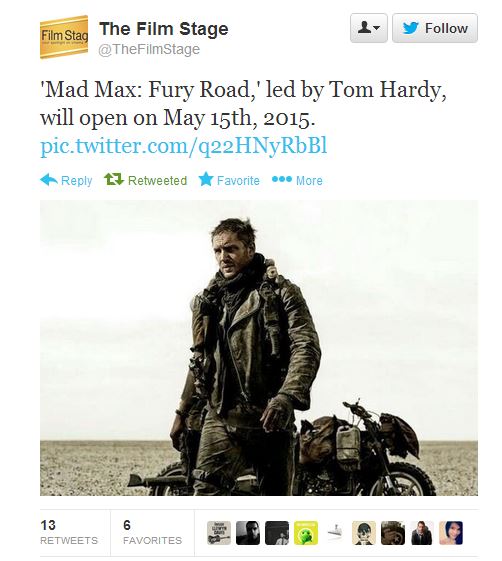Open the Mad Max photo
The width and height of the screenshot is (502, 561).
(x=259, y=348)
